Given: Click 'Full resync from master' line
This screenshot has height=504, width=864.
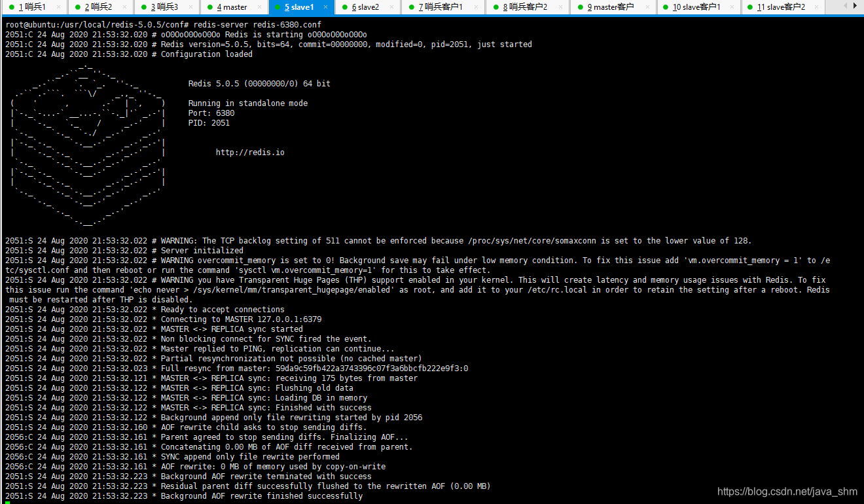Looking at the screenshot, I should tap(236, 369).
